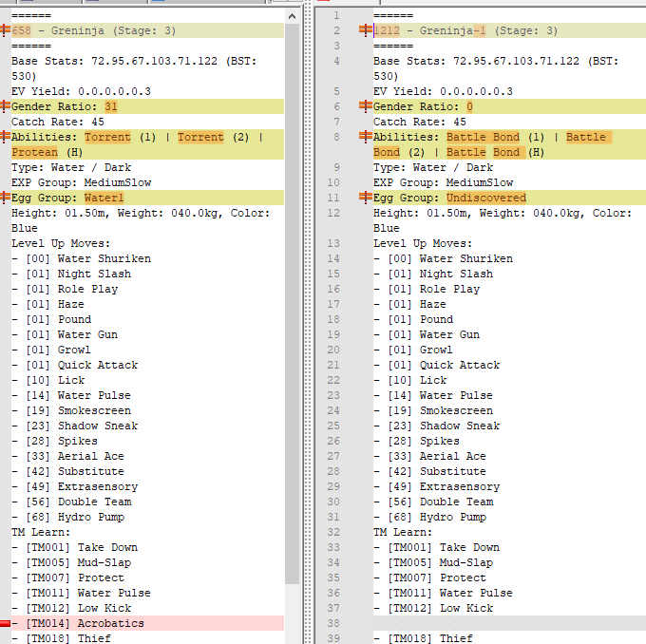The image size is (646, 644).
Task: Click 'TM Learn:' in the left pane
Action: 41,532
